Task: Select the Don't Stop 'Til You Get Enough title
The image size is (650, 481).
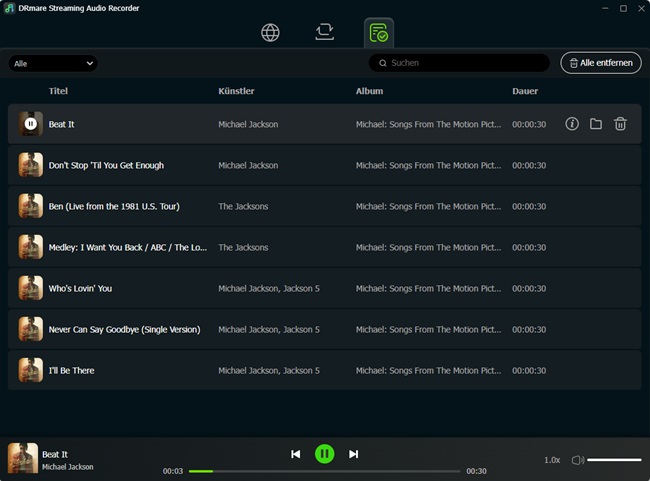Action: 106,165
